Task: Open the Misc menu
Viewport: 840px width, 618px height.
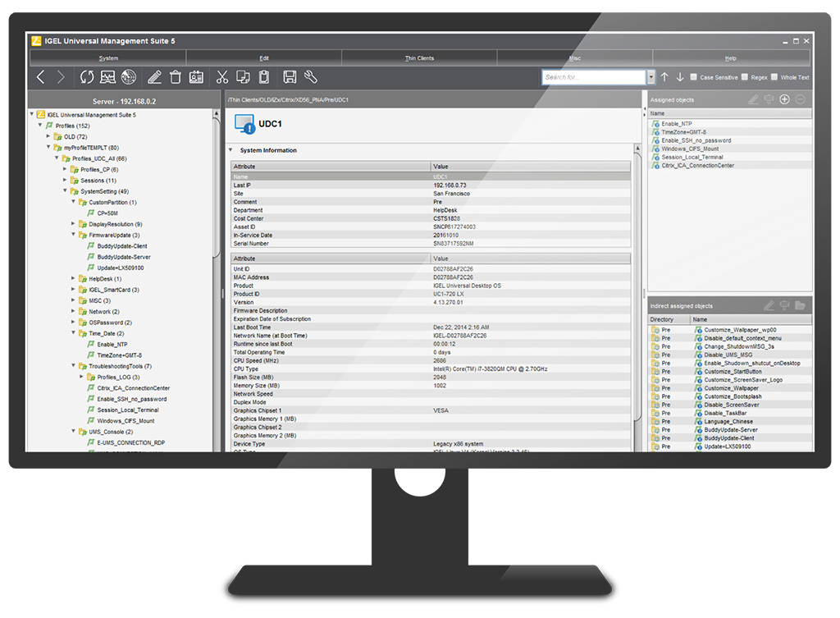Action: [x=575, y=58]
